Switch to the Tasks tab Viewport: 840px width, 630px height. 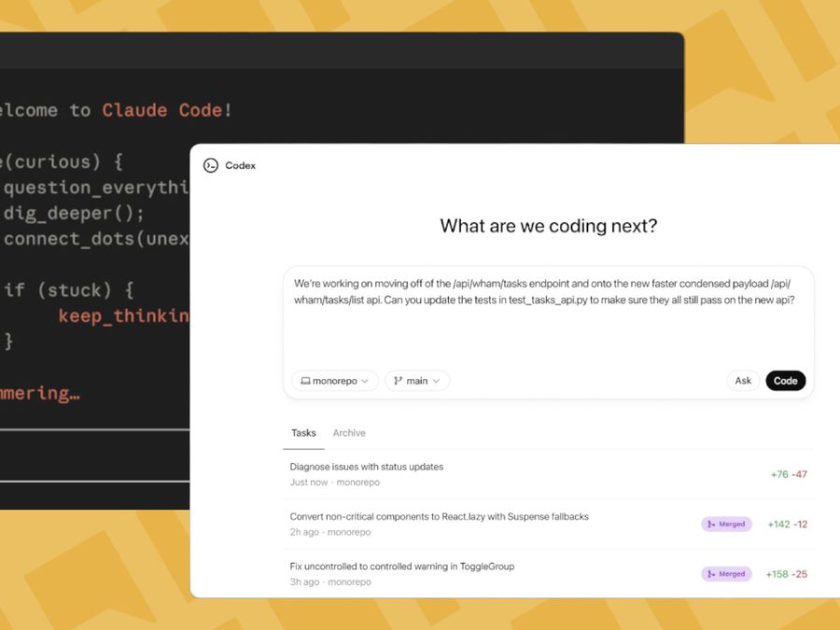303,433
